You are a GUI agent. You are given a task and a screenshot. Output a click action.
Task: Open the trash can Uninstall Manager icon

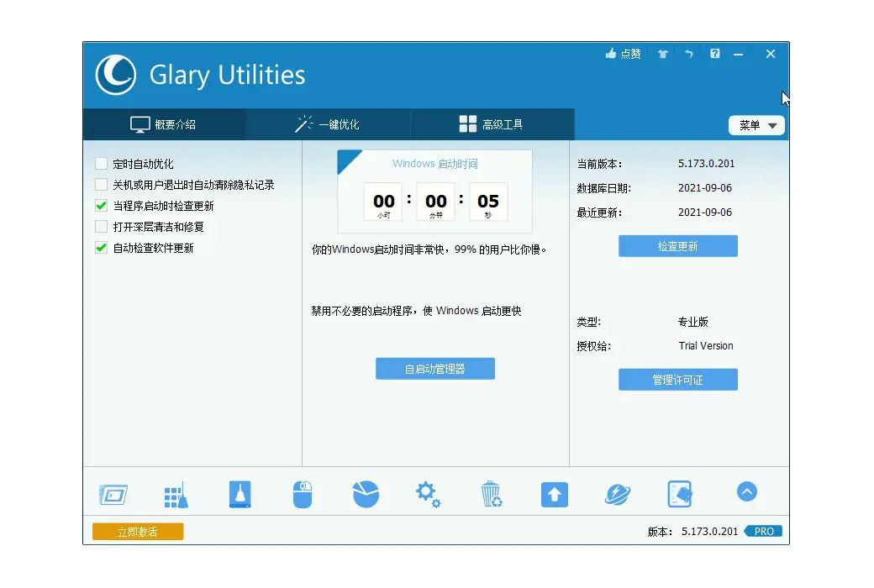click(491, 495)
